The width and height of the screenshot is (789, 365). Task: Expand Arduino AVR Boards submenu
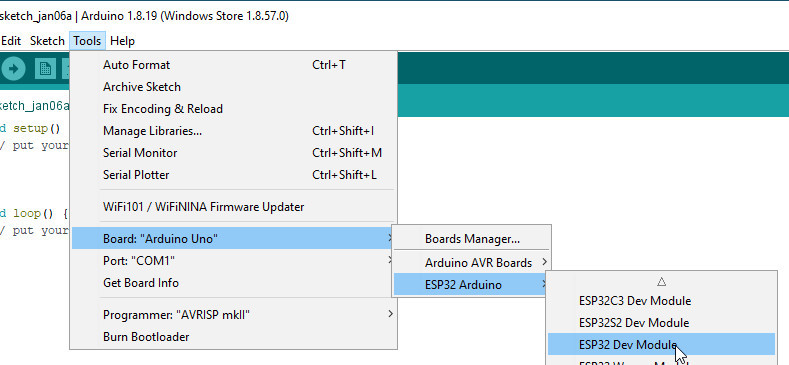click(472, 263)
